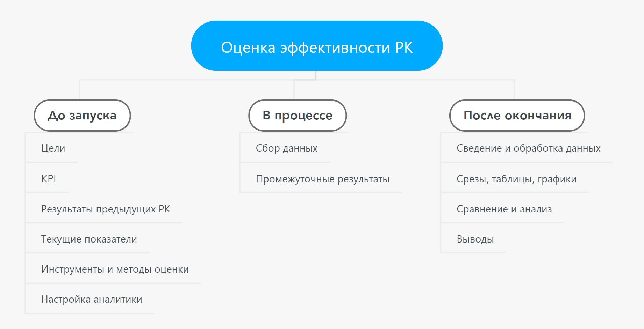Select the "Сравнение и анализ" item
This screenshot has height=329, width=644.
tap(504, 209)
